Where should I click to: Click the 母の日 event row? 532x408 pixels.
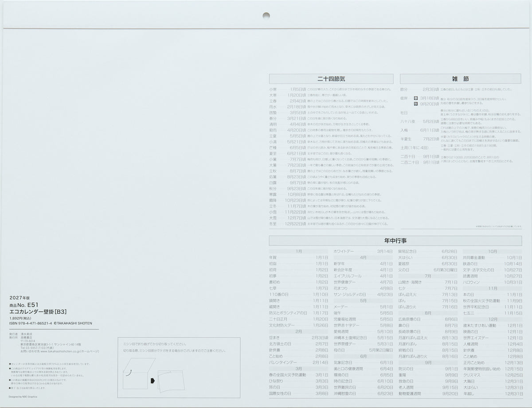[363, 350]
